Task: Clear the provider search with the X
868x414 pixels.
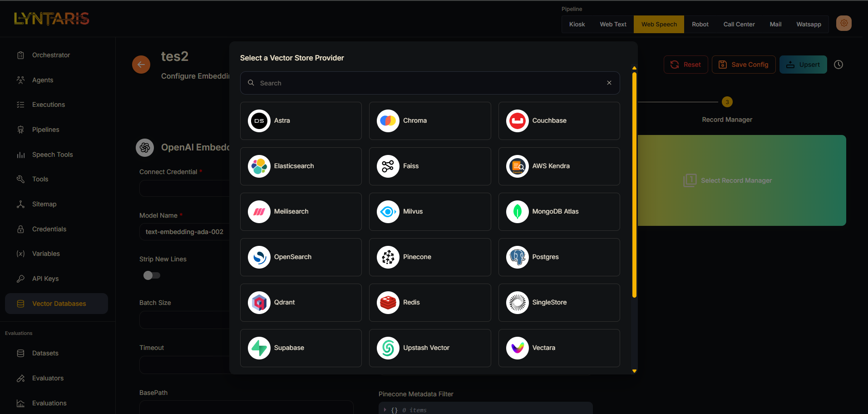Action: [609, 83]
